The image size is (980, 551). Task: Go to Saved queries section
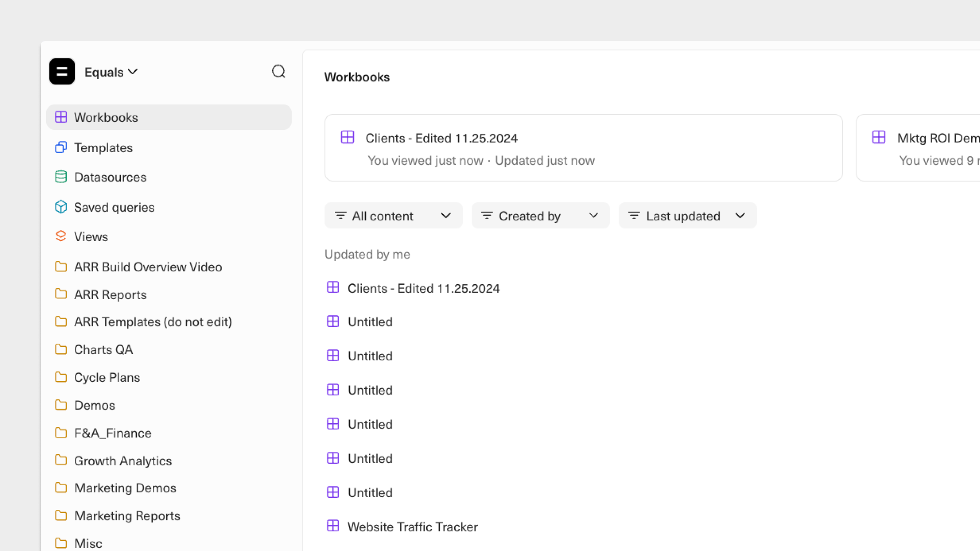[114, 207]
